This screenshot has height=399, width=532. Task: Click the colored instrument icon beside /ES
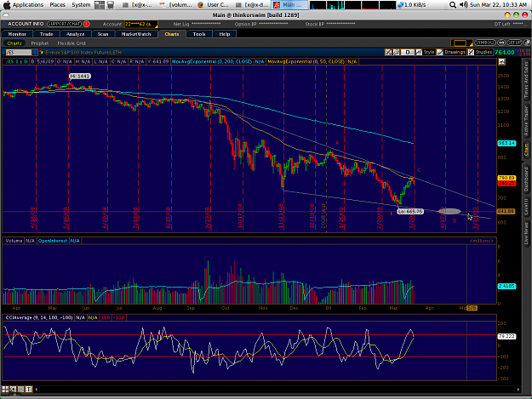click(x=42, y=53)
